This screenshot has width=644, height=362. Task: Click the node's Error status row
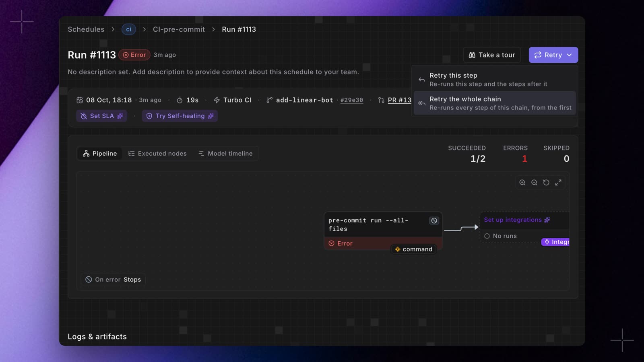coord(383,243)
